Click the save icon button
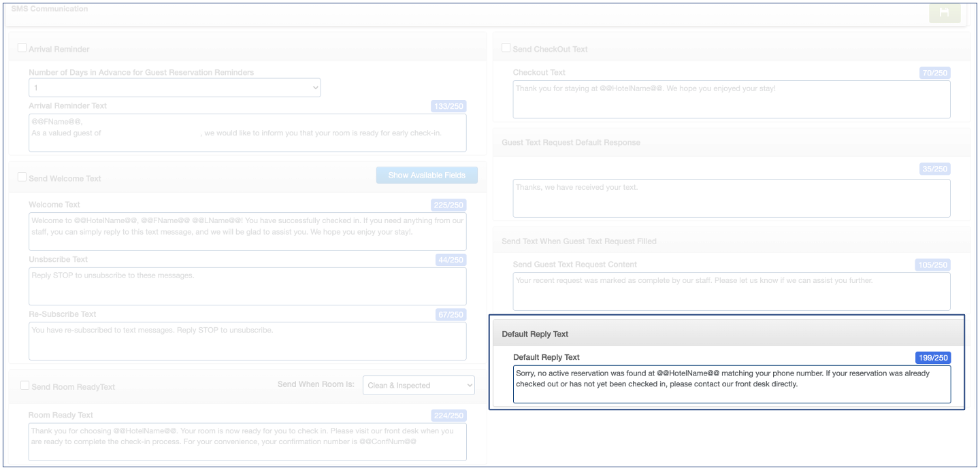Image resolution: width=980 pixels, height=470 pixels. tap(944, 12)
